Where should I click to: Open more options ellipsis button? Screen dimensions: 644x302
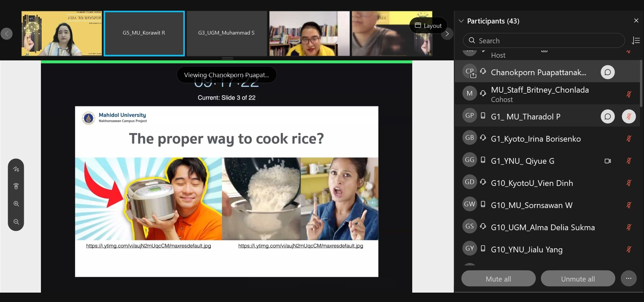click(x=629, y=279)
